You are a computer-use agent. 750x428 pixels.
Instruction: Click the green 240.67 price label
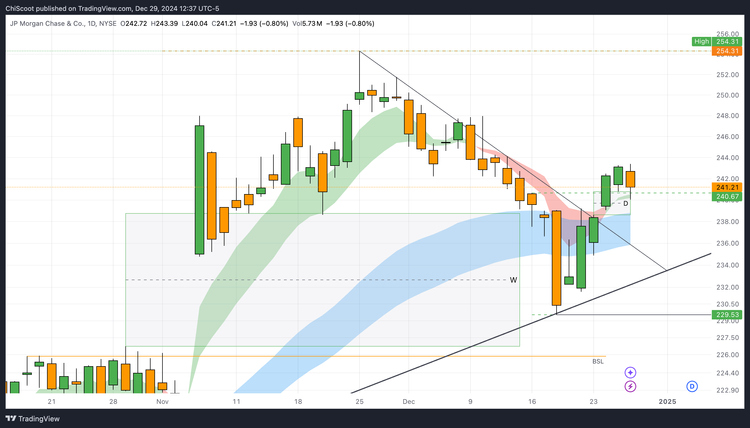click(x=727, y=197)
